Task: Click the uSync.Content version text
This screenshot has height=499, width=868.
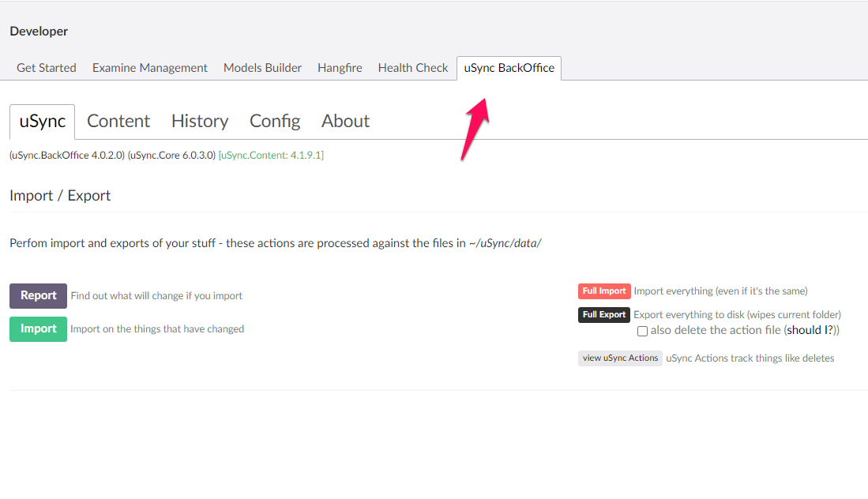Action: (271, 156)
